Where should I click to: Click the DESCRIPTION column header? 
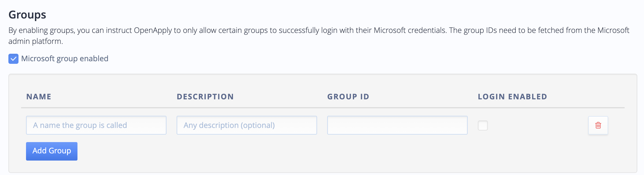(205, 97)
